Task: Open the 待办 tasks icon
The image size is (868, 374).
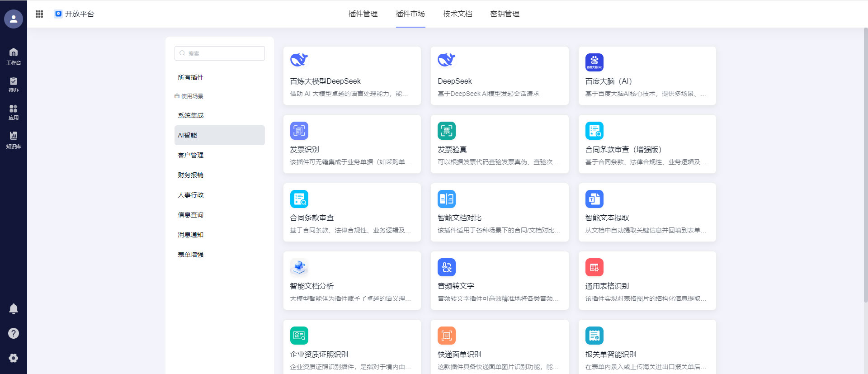Action: tap(14, 84)
